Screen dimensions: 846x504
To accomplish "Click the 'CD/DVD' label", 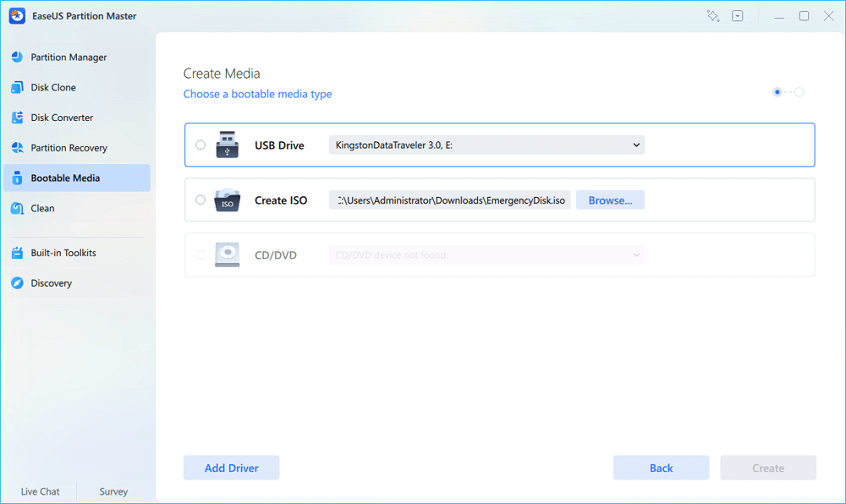I will pyautogui.click(x=275, y=255).
